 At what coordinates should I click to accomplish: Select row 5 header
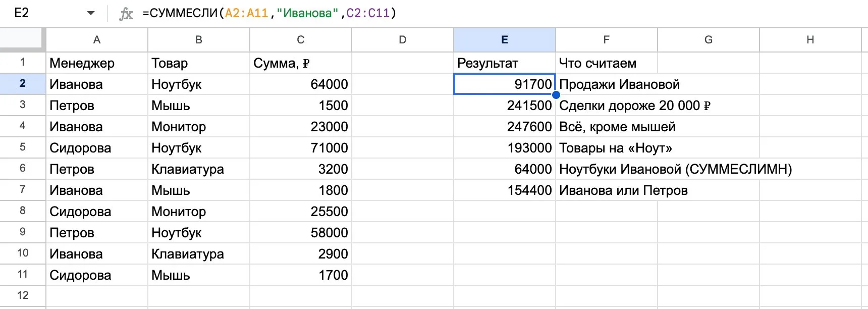click(x=23, y=147)
